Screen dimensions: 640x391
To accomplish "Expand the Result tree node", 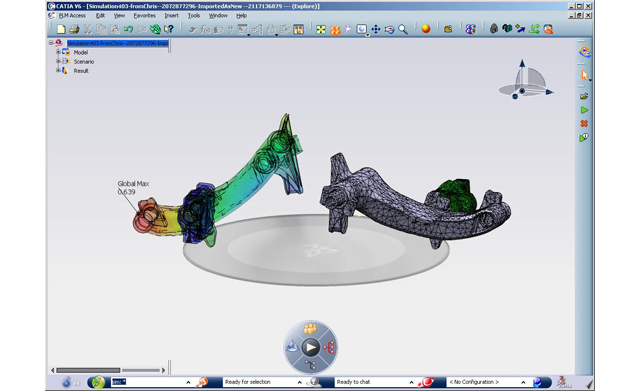I will [x=58, y=70].
